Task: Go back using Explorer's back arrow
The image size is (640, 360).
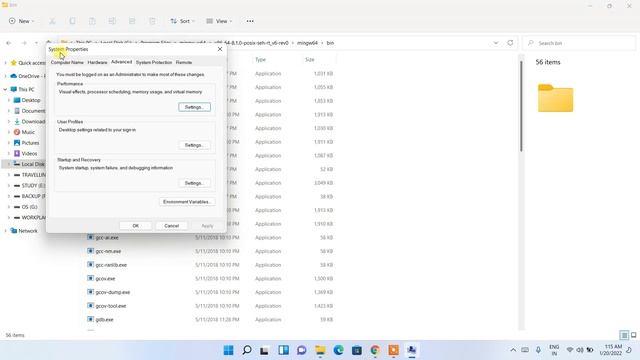Action: [9, 43]
